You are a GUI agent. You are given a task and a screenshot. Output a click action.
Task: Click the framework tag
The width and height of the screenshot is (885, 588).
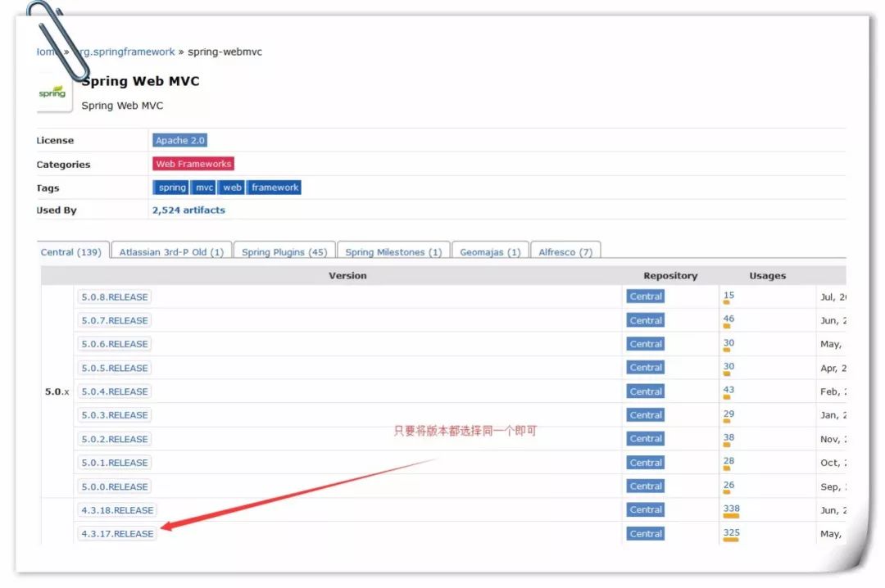coord(275,188)
